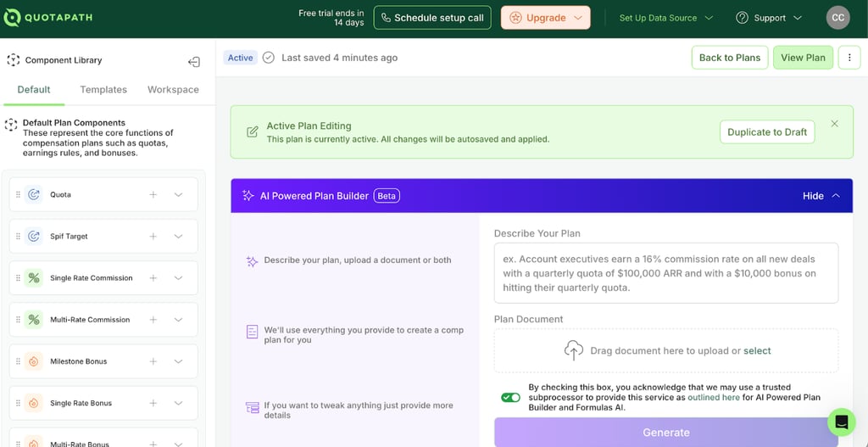
Task: Open the Set Up Data Source dropdown
Action: [666, 18]
